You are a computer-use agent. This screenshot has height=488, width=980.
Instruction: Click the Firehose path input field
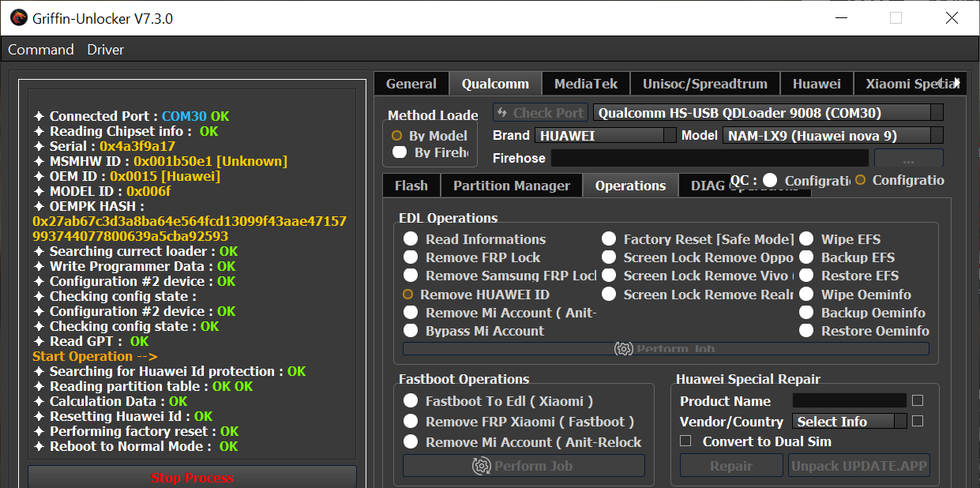pos(709,159)
